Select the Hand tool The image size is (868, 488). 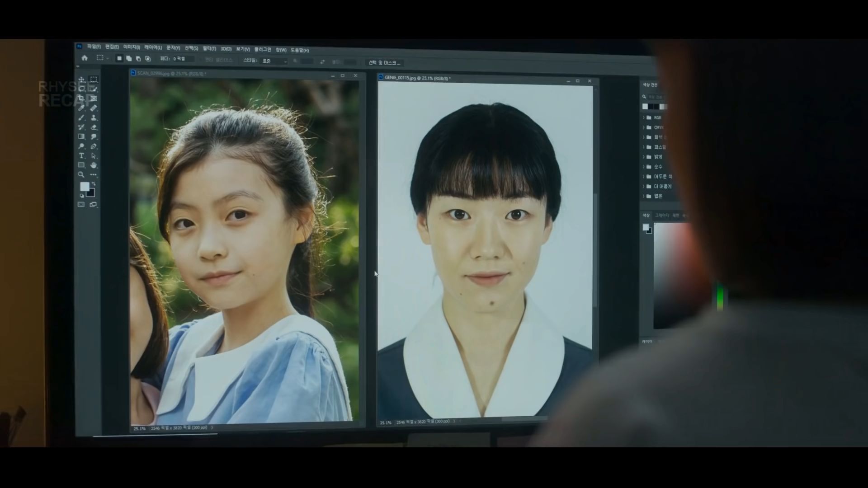tap(94, 165)
